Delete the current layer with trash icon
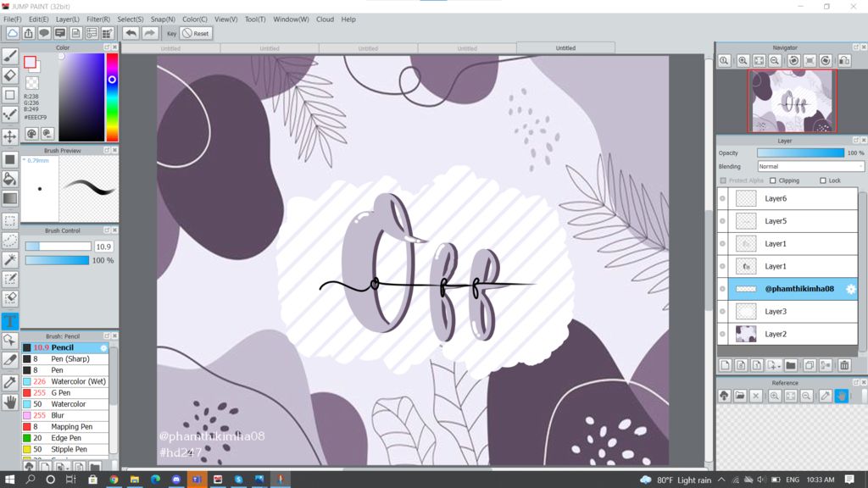Screen dimensions: 868x488 click(844, 365)
